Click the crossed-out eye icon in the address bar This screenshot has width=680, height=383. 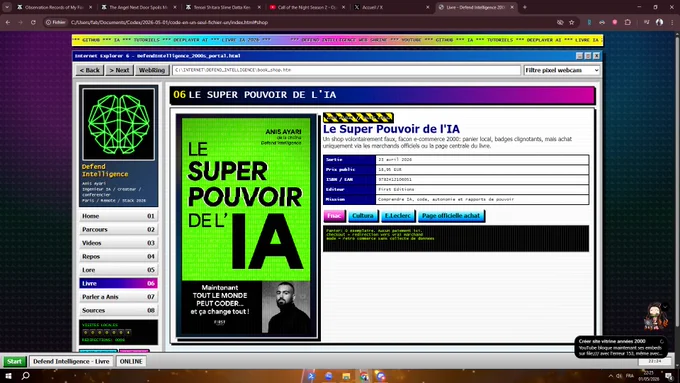pos(560,22)
